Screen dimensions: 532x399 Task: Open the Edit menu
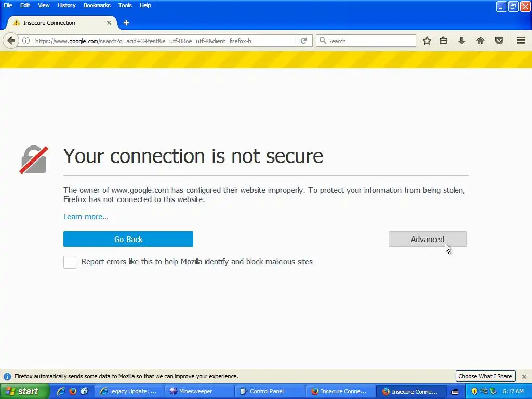coord(25,5)
